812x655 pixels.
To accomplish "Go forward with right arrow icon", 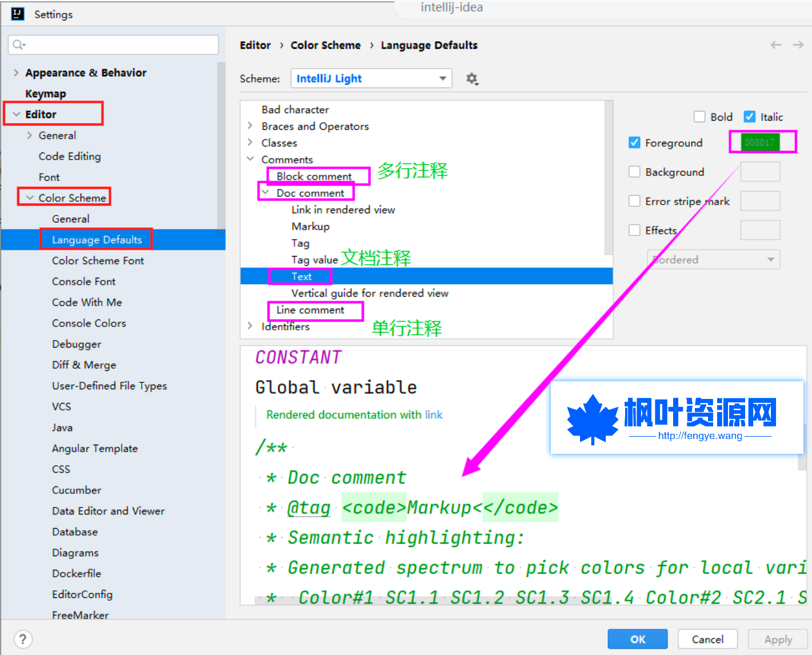I will [x=798, y=45].
